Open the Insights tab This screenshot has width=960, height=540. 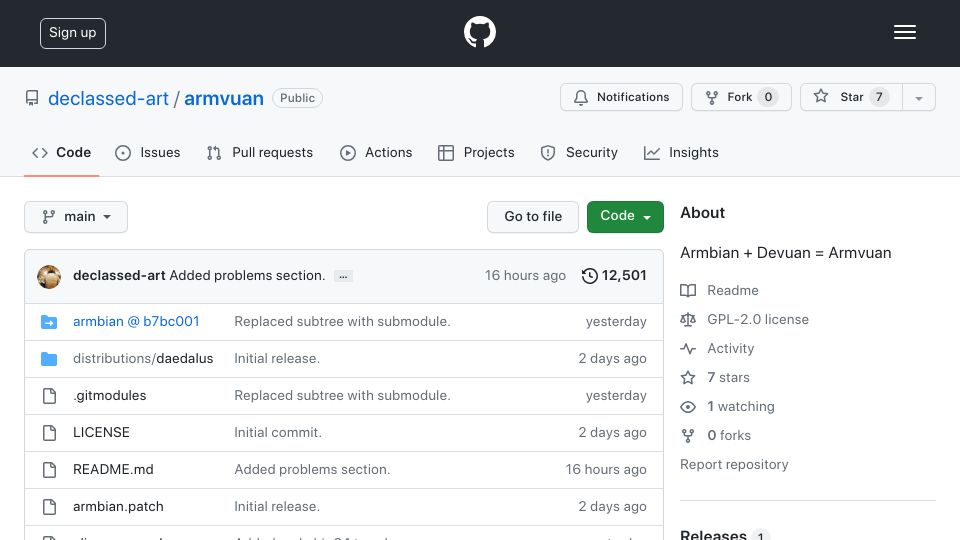coord(681,152)
